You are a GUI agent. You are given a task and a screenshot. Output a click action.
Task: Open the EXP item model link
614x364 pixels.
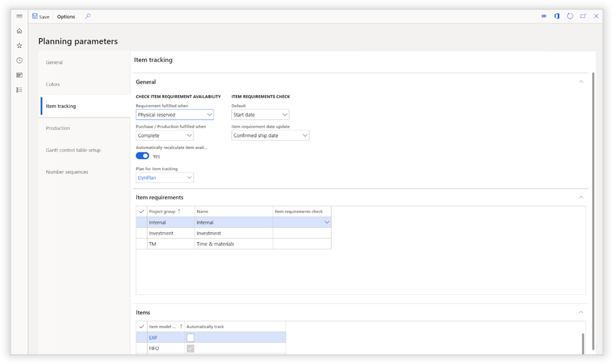coord(153,337)
